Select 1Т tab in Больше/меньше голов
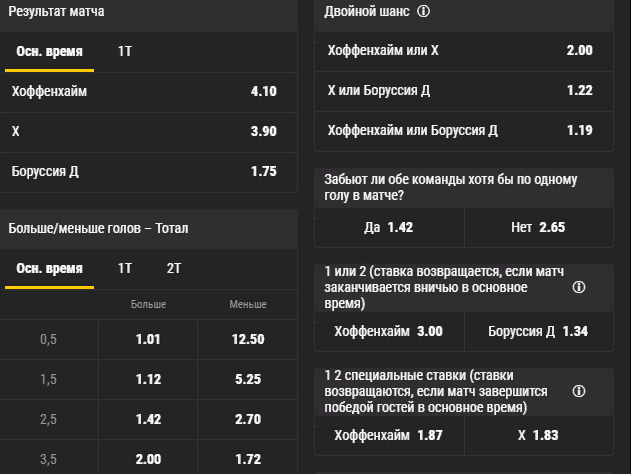Image resolution: width=631 pixels, height=474 pixels. pos(125,268)
